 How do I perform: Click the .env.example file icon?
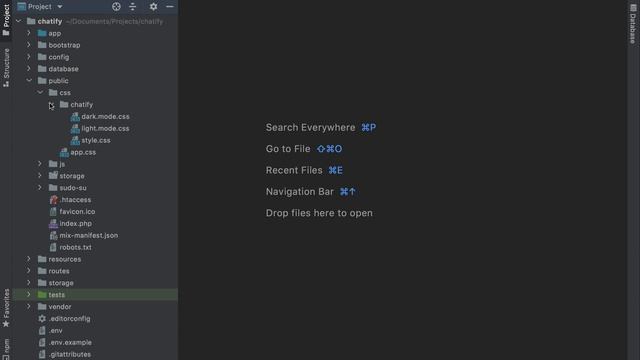[42, 342]
